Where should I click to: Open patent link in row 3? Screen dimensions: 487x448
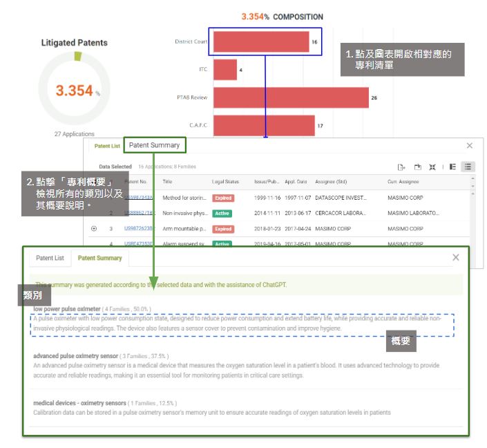point(139,229)
